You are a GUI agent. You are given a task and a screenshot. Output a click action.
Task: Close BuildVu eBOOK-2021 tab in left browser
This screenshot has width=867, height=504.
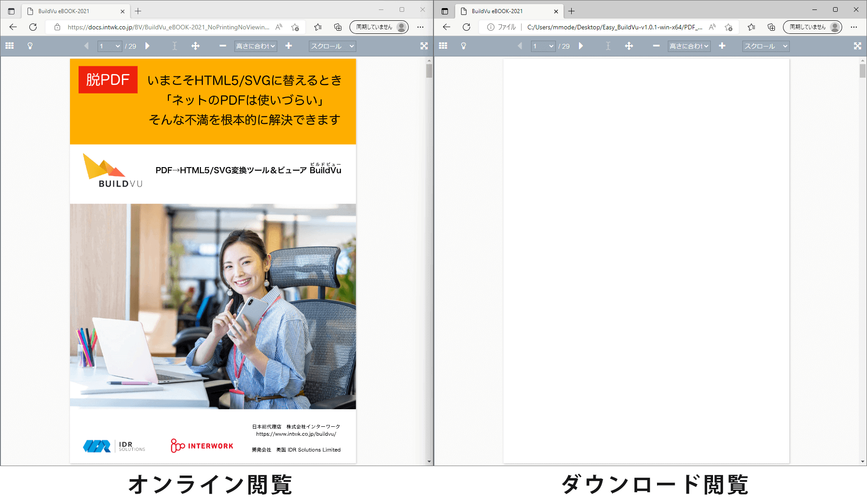tap(122, 11)
